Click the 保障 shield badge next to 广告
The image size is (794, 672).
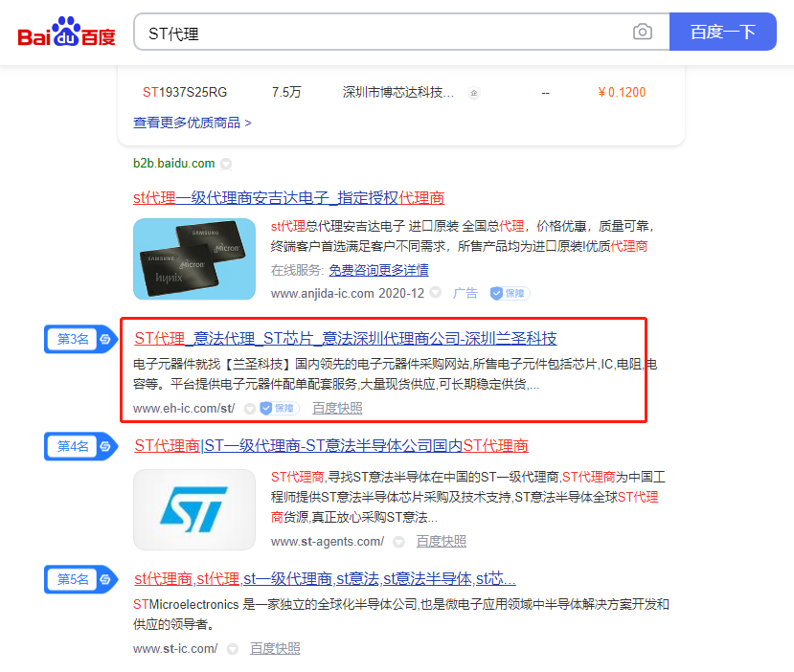click(x=510, y=294)
